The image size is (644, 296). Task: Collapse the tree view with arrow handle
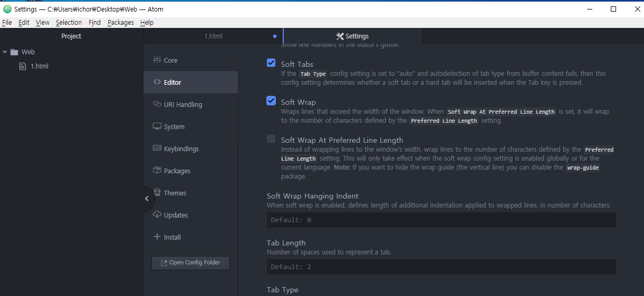(147, 199)
